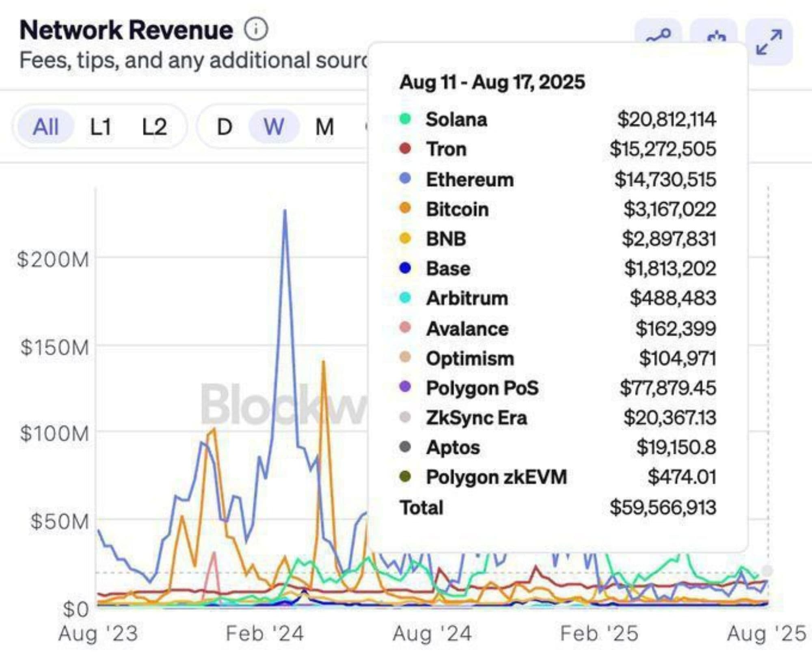This screenshot has width=812, height=656.
Task: Set the interval to daily (D)
Action: tap(225, 127)
